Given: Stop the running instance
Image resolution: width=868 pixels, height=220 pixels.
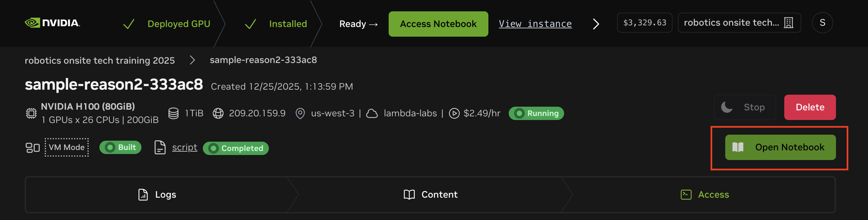Looking at the screenshot, I should tap(745, 107).
